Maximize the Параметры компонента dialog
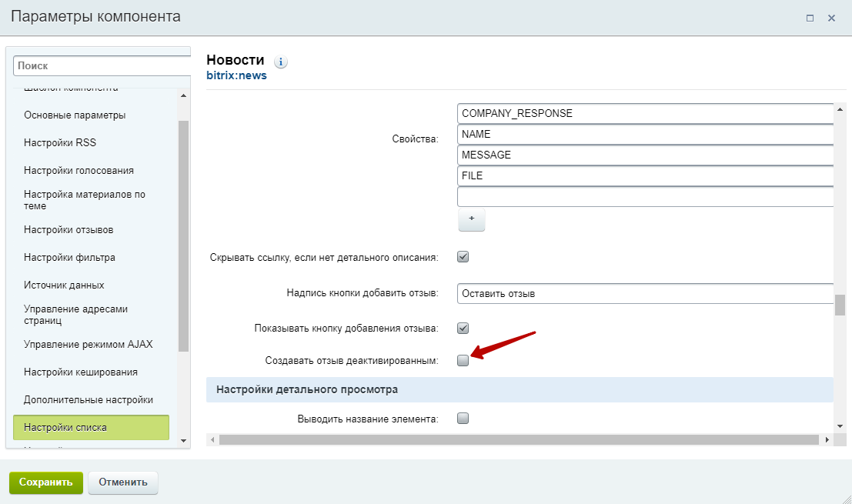The image size is (852, 504). [x=810, y=18]
